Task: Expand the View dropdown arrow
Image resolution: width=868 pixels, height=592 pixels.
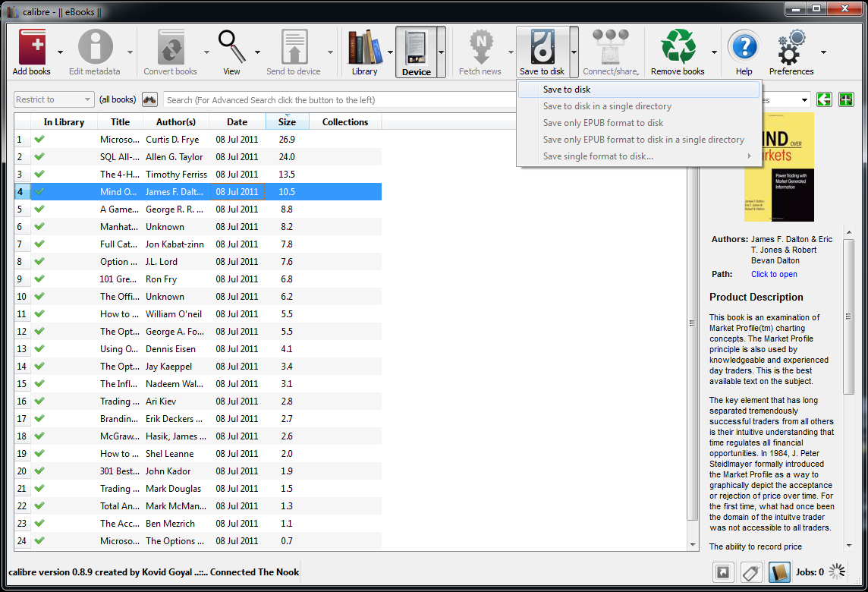Action: (x=257, y=52)
